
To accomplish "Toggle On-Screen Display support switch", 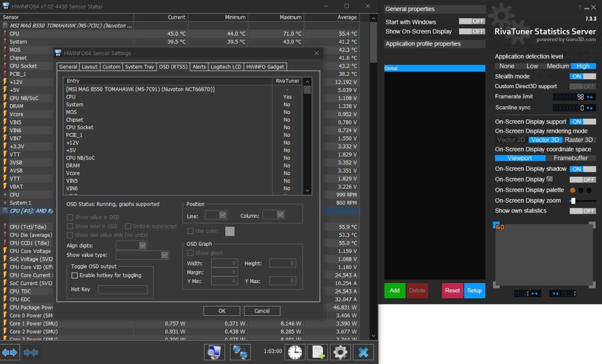I will click(x=583, y=121).
